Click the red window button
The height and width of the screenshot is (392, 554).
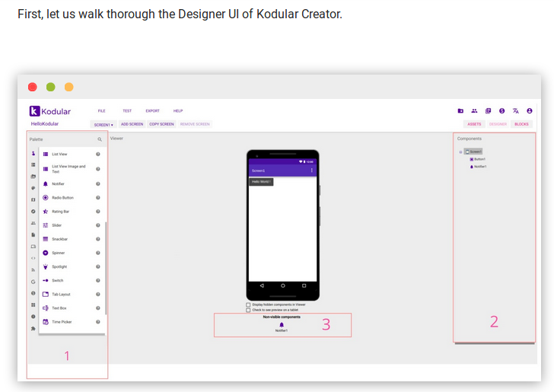(x=33, y=87)
